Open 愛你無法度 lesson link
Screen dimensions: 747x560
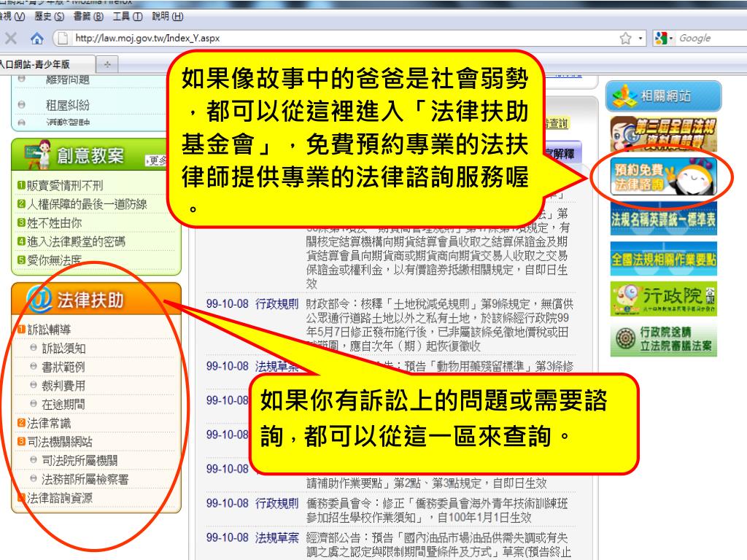coord(54,260)
